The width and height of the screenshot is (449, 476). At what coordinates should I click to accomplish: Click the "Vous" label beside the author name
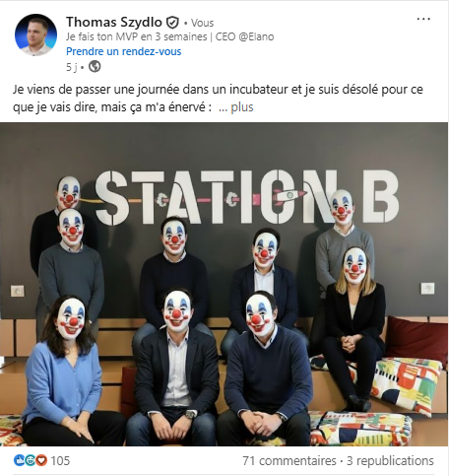pos(202,23)
